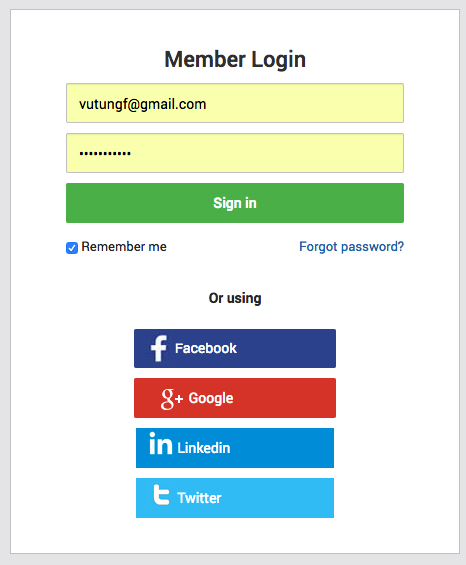This screenshot has height=565, width=466.
Task: Place cursor on the password dots
Action: click(x=105, y=154)
